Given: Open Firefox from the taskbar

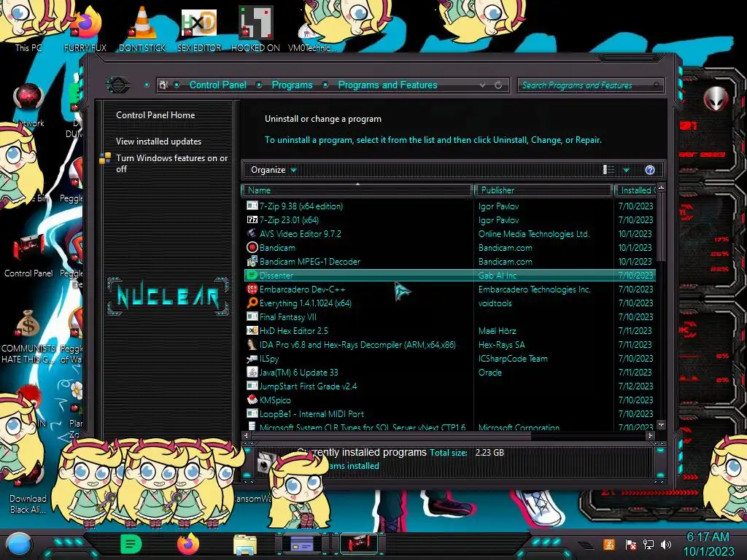Looking at the screenshot, I should click(187, 544).
